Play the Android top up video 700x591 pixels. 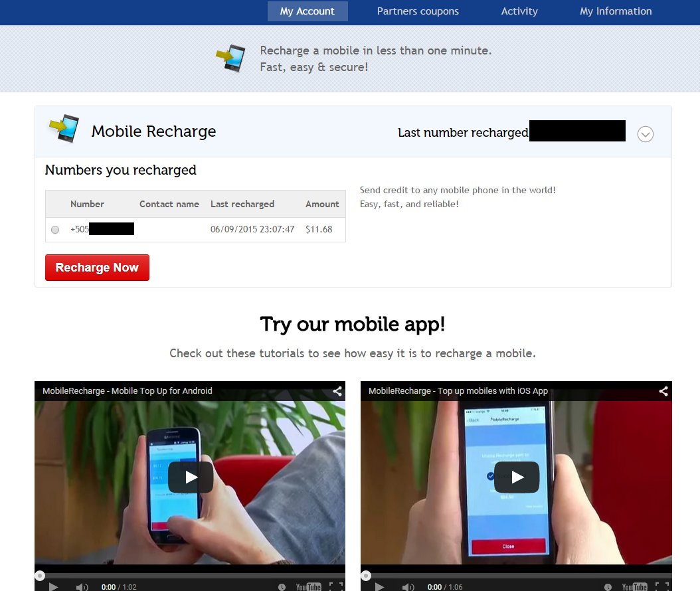[x=191, y=477]
